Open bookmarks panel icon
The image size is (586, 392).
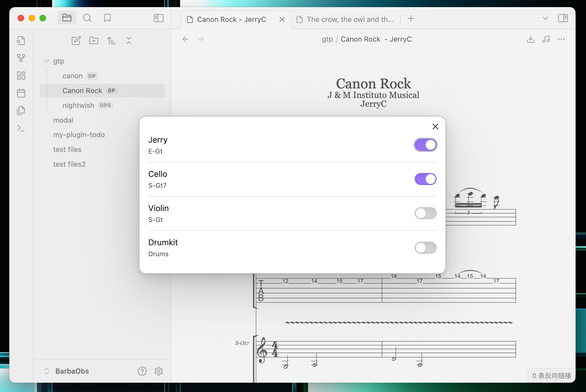pyautogui.click(x=107, y=18)
